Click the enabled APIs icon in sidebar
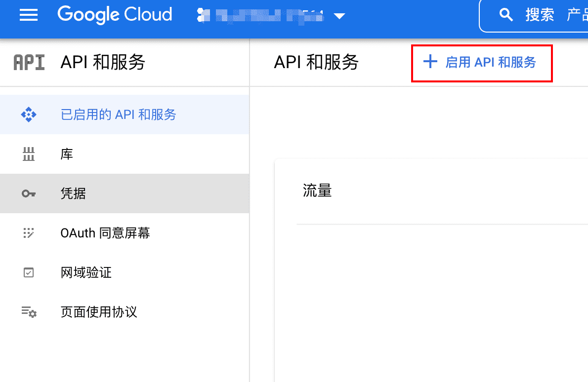The image size is (588, 382). click(x=29, y=114)
